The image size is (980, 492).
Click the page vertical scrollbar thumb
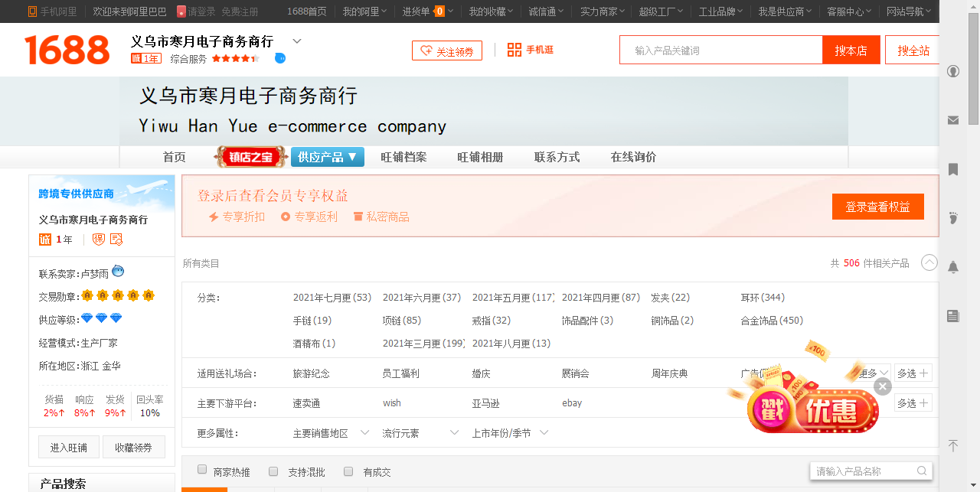973,69
